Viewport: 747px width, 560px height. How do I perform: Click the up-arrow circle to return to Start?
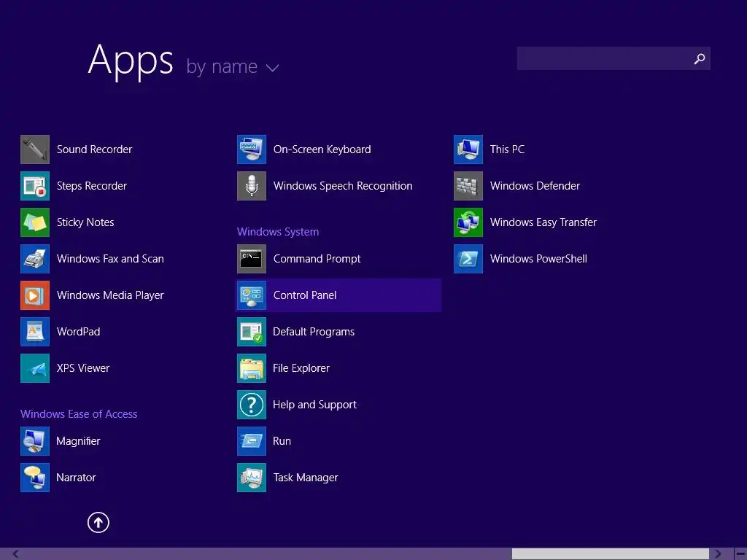tap(98, 522)
